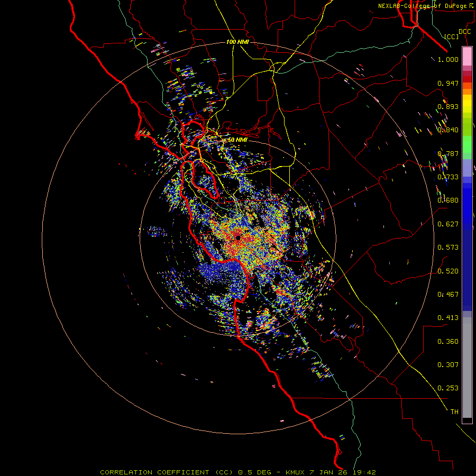Click the 1.000 scale value
The height and width of the screenshot is (476, 476).
coord(448,59)
